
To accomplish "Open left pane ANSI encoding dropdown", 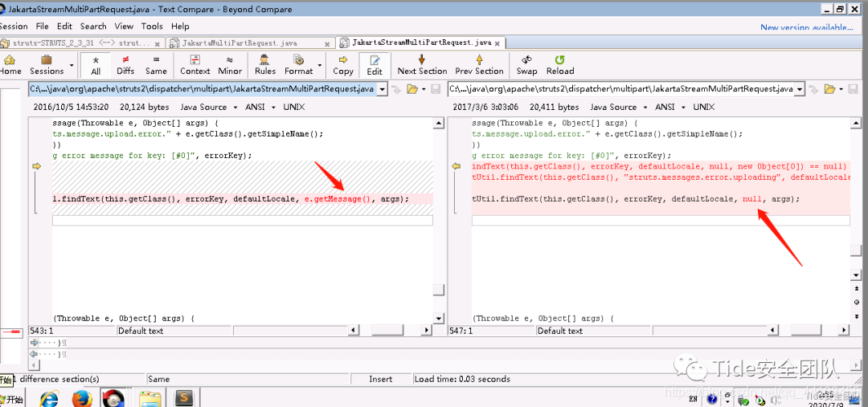I will click(262, 108).
